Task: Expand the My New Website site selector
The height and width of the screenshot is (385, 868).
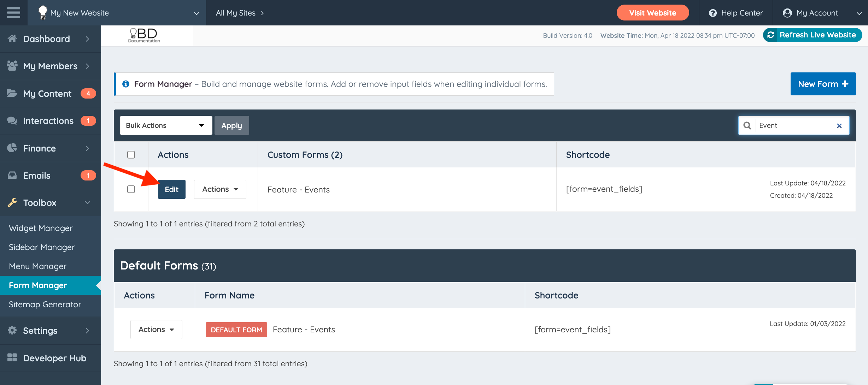Action: [117, 13]
